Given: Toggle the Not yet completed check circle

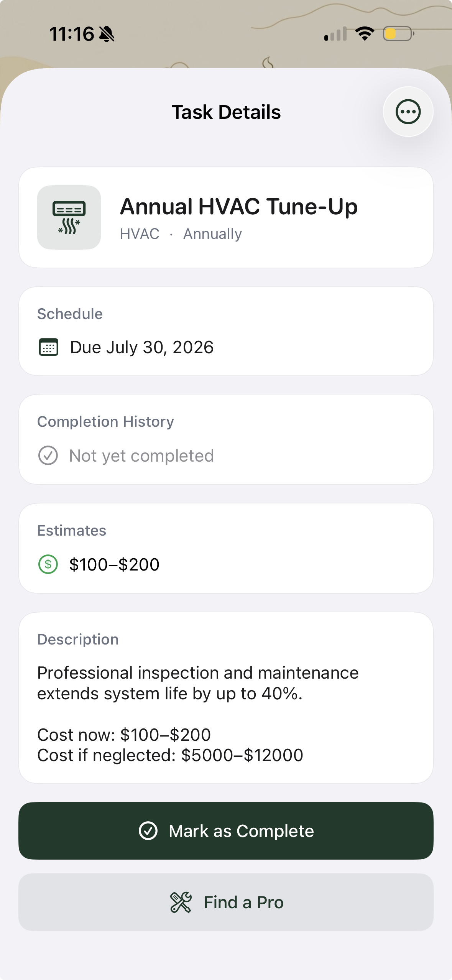Looking at the screenshot, I should pyautogui.click(x=48, y=455).
